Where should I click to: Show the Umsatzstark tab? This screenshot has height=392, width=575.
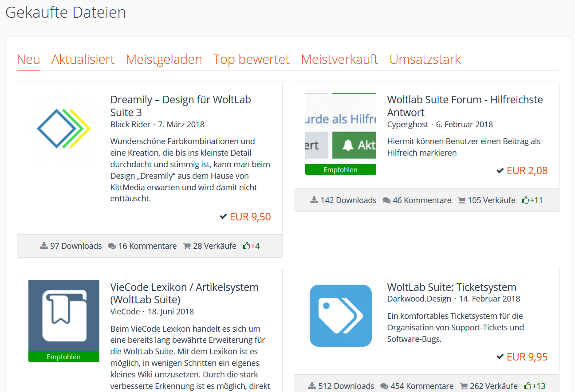425,59
